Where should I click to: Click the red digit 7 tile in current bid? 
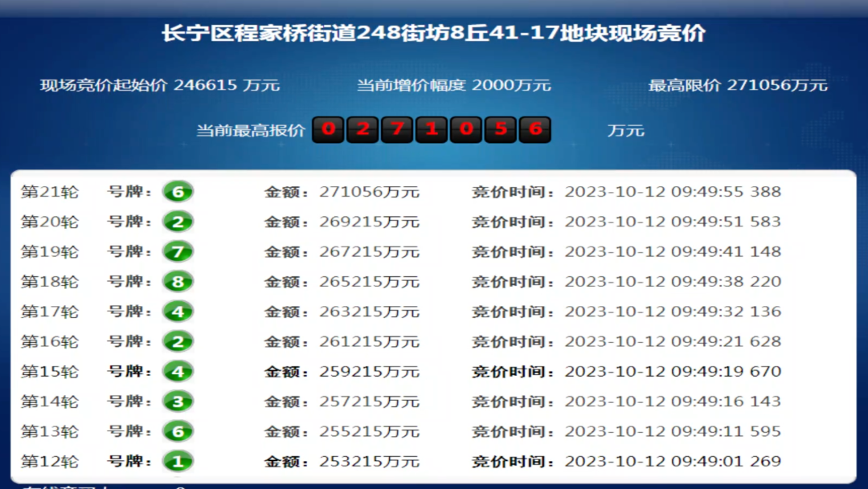coord(397,129)
